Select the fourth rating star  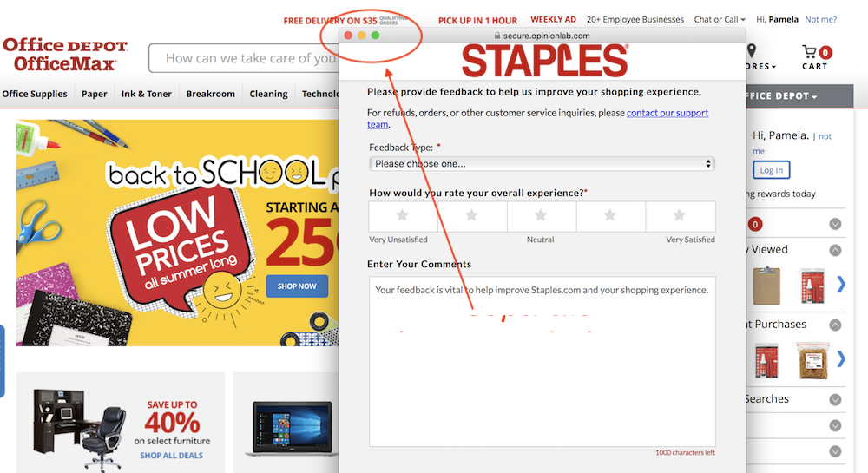[x=610, y=216]
